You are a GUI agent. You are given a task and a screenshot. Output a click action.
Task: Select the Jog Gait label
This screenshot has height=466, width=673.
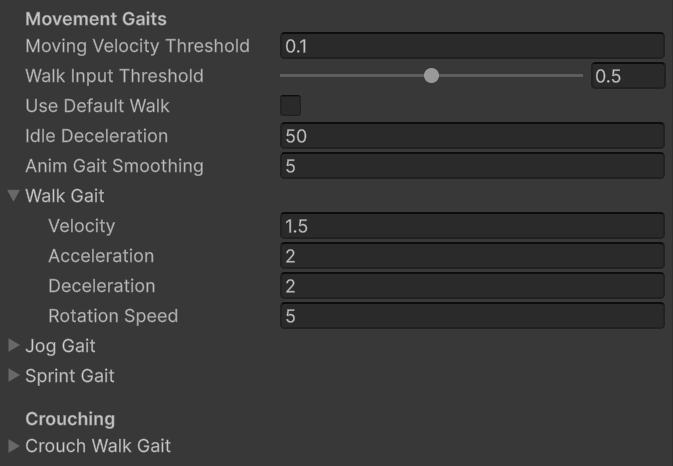[60, 346]
